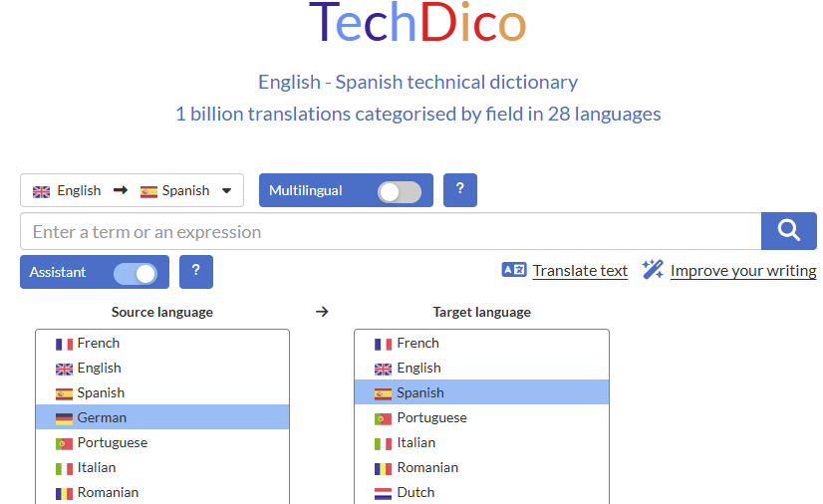Select Dutch as target language
Viewport: 823px width, 504px height.
[x=481, y=492]
